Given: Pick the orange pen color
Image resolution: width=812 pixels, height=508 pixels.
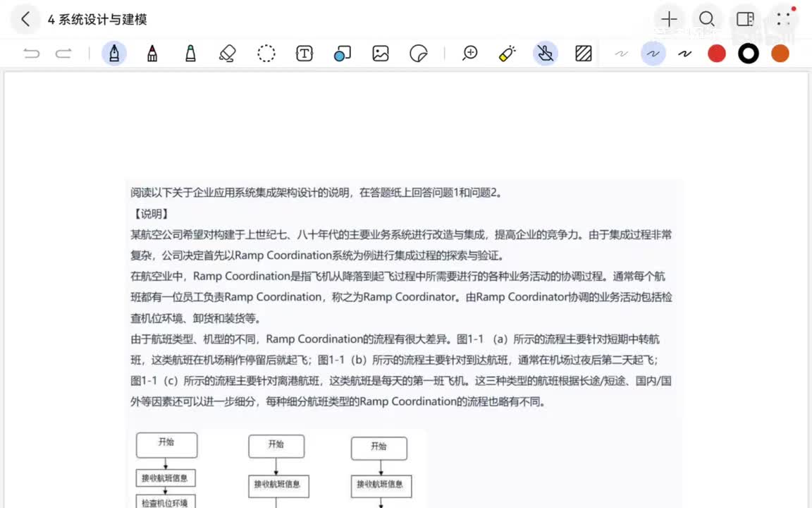Looking at the screenshot, I should pyautogui.click(x=780, y=54).
